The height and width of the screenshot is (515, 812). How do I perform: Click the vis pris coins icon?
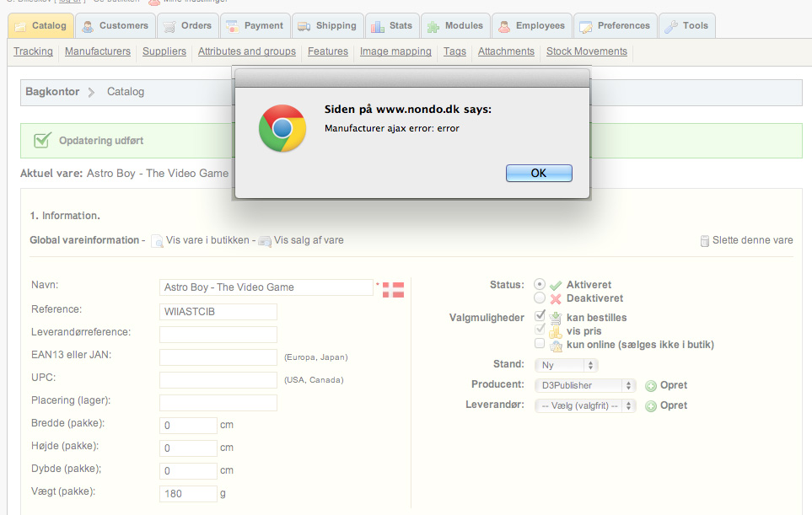tap(556, 332)
